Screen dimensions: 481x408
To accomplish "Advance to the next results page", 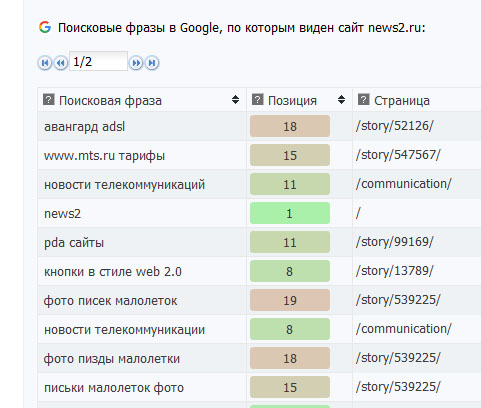I will tap(136, 63).
